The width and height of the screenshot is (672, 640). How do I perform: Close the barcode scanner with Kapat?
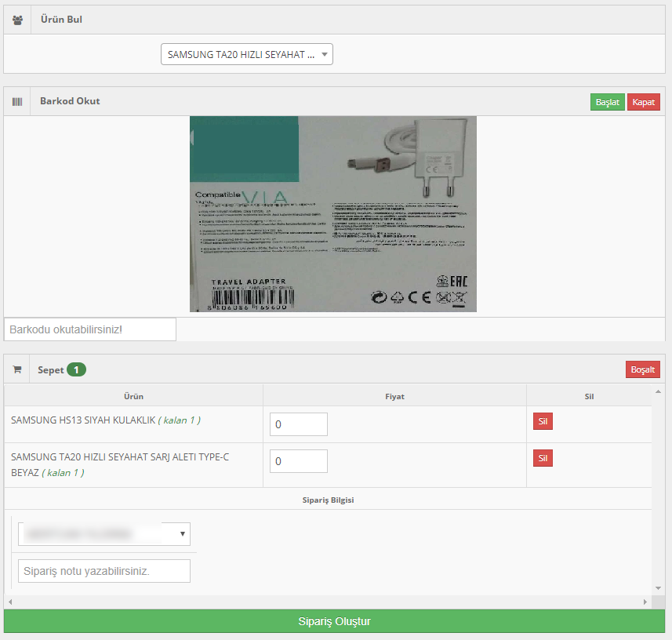pyautogui.click(x=643, y=102)
